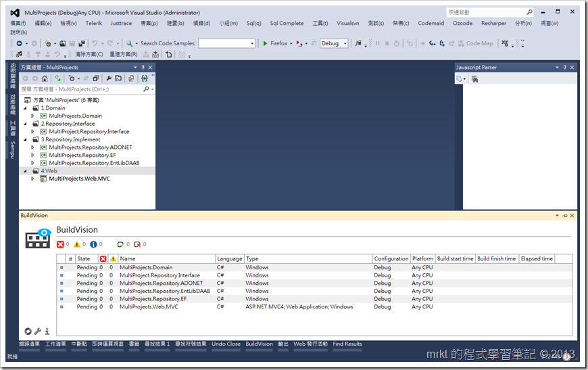
Task: Open the Codemaid menu
Action: (431, 23)
